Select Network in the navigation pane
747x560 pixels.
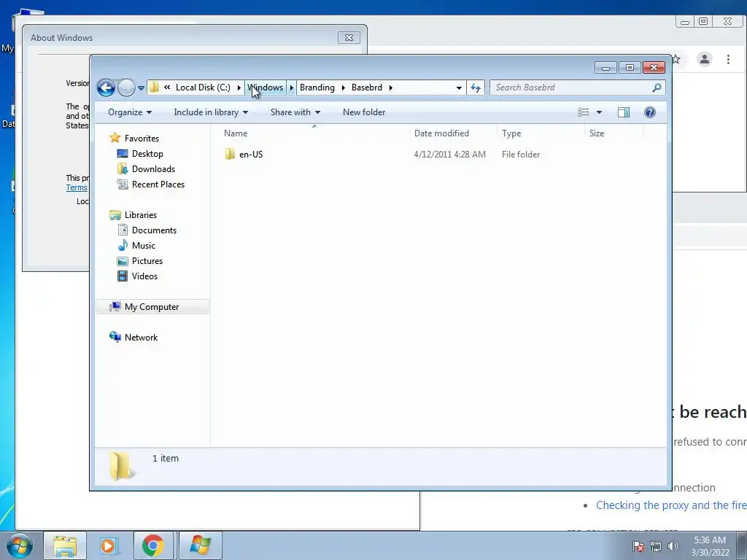click(141, 338)
